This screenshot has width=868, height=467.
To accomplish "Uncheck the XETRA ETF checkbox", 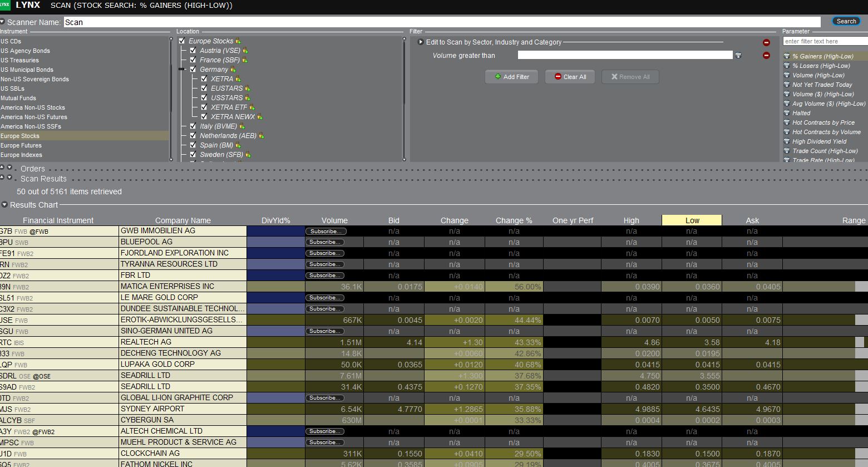I will (x=204, y=107).
